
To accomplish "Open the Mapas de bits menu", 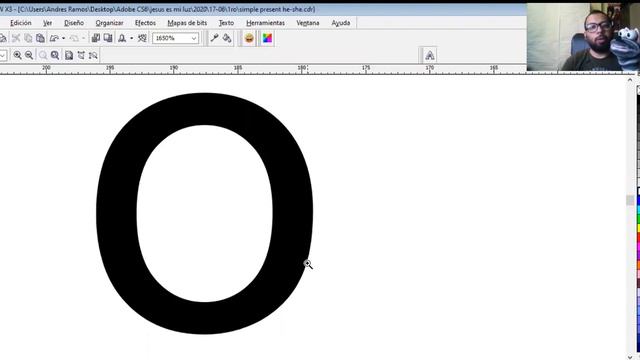I will (187, 23).
